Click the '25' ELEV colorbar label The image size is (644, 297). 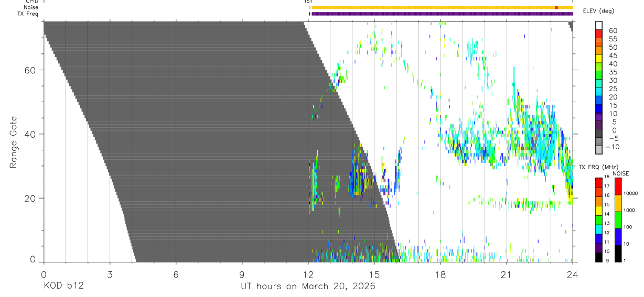pyautogui.click(x=613, y=89)
